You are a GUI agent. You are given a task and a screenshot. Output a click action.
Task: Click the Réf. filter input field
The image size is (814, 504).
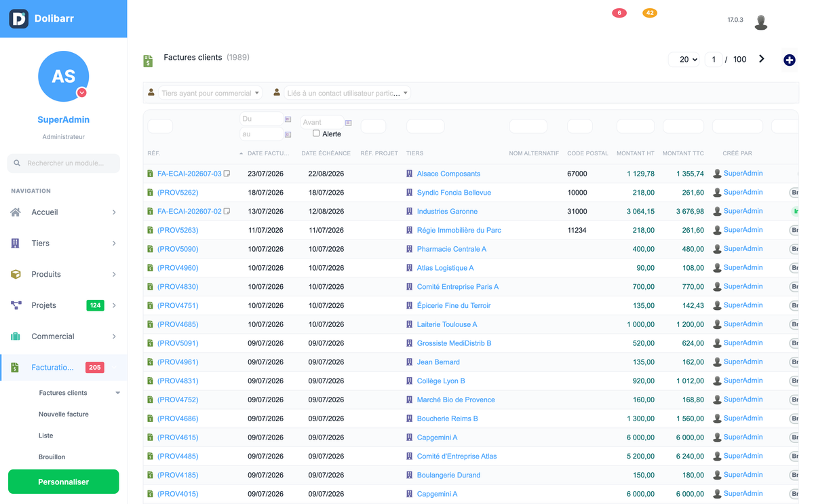pyautogui.click(x=160, y=126)
